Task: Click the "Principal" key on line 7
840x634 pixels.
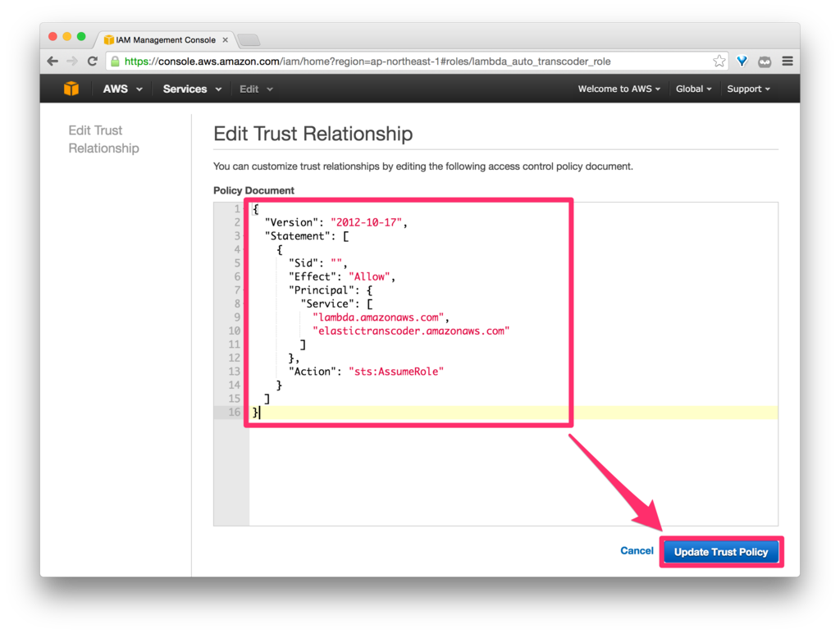Action: click(x=322, y=290)
